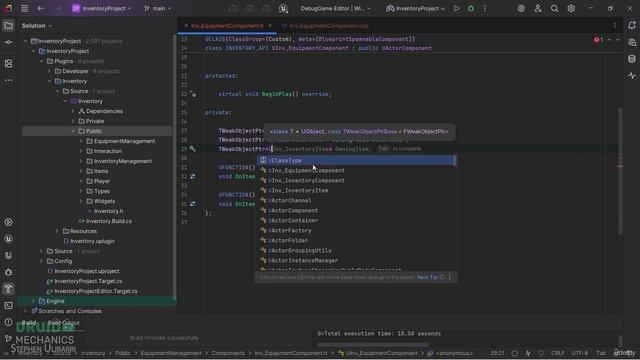The width and height of the screenshot is (640, 360).
Task: Expand the Engine node
Action: (x=33, y=301)
